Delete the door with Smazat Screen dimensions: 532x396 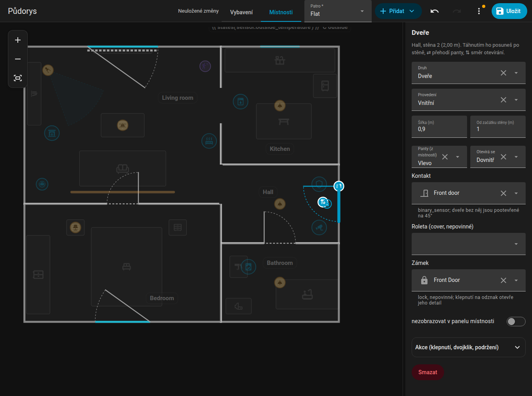[x=428, y=372]
